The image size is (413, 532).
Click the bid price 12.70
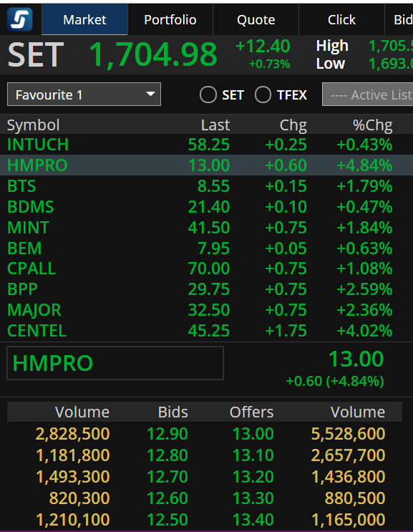tap(167, 476)
